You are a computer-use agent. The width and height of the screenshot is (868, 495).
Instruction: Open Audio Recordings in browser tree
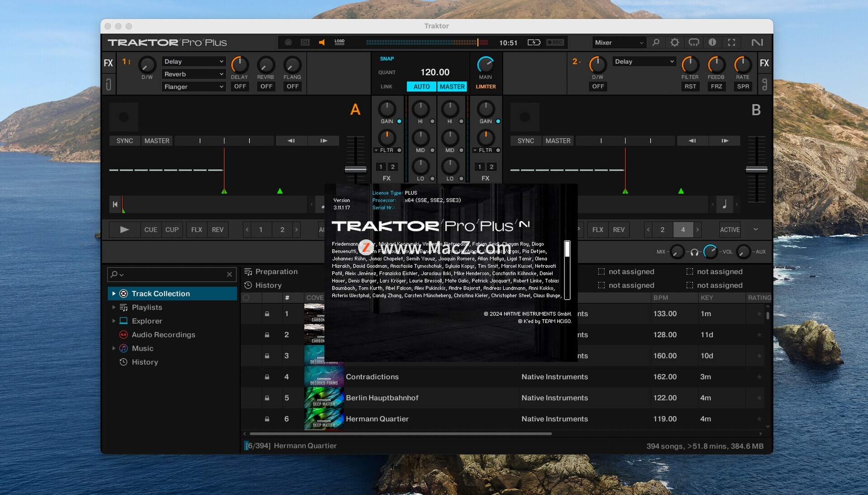click(x=163, y=334)
